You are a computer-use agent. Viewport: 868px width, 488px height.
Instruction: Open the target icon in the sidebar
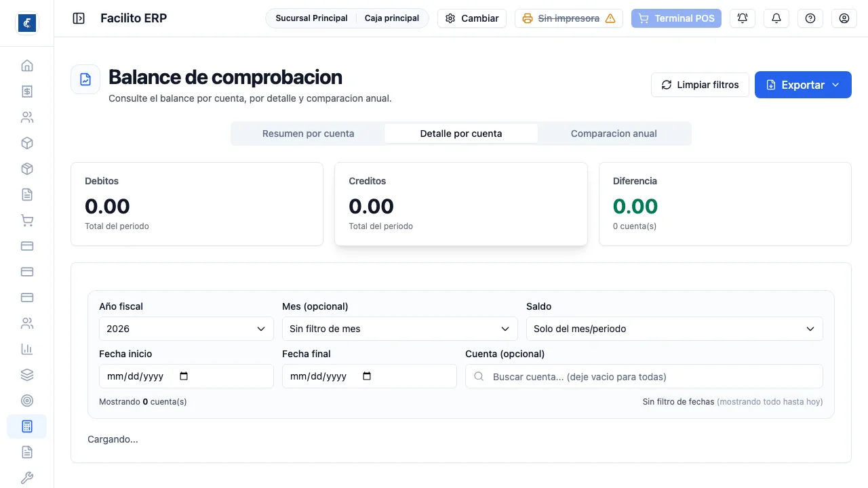pyautogui.click(x=27, y=401)
